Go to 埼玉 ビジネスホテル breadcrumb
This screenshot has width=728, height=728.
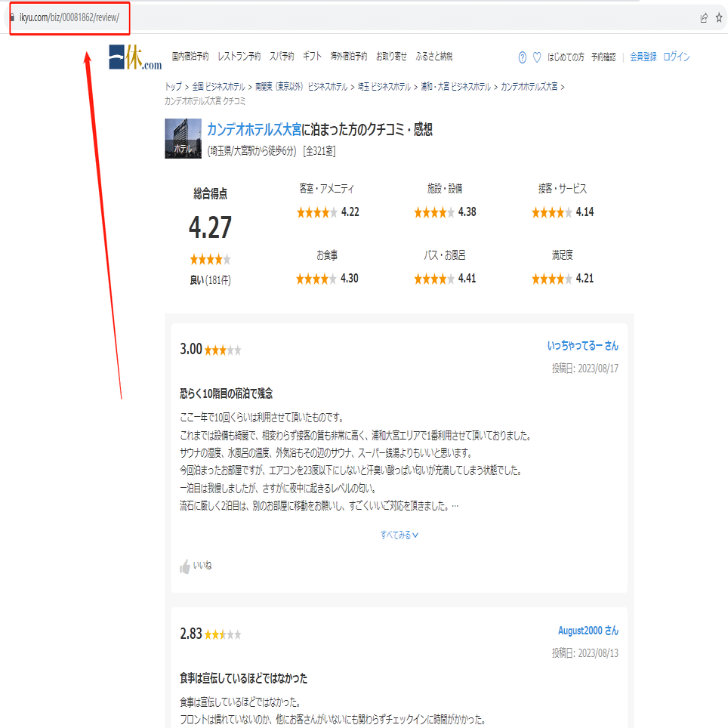pyautogui.click(x=384, y=87)
